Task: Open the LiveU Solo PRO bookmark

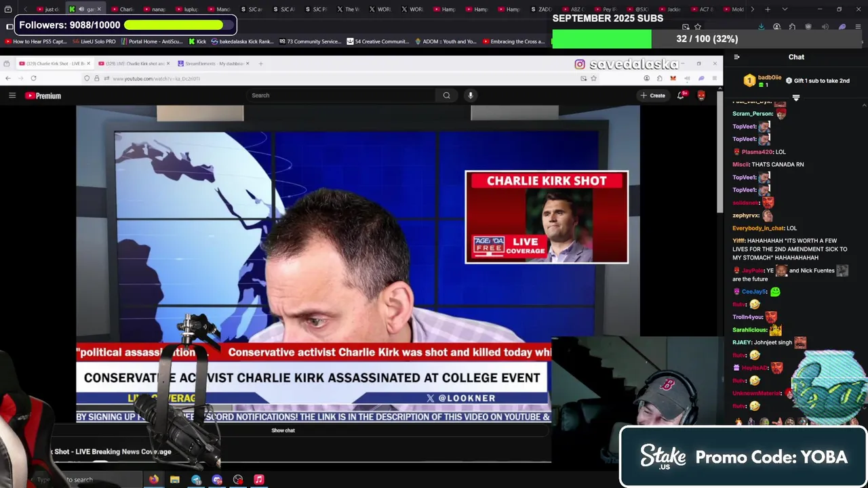Action: (94, 41)
